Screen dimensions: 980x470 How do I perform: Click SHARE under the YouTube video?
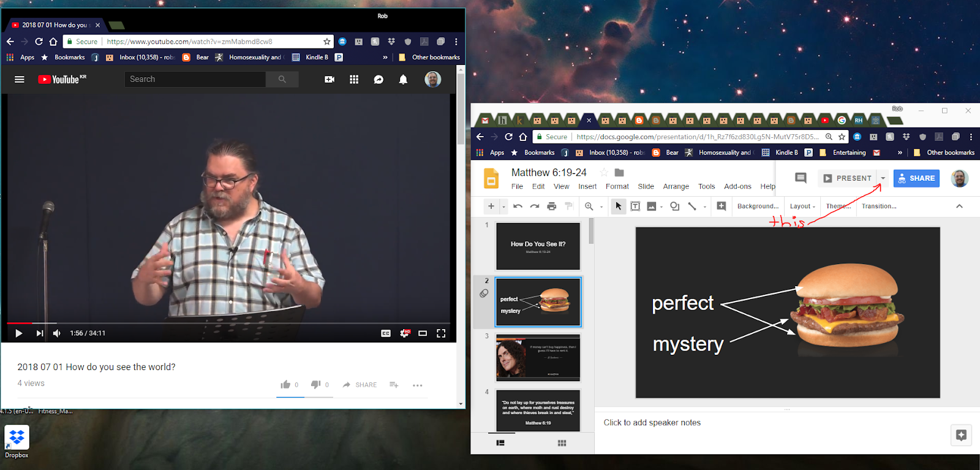pos(360,385)
